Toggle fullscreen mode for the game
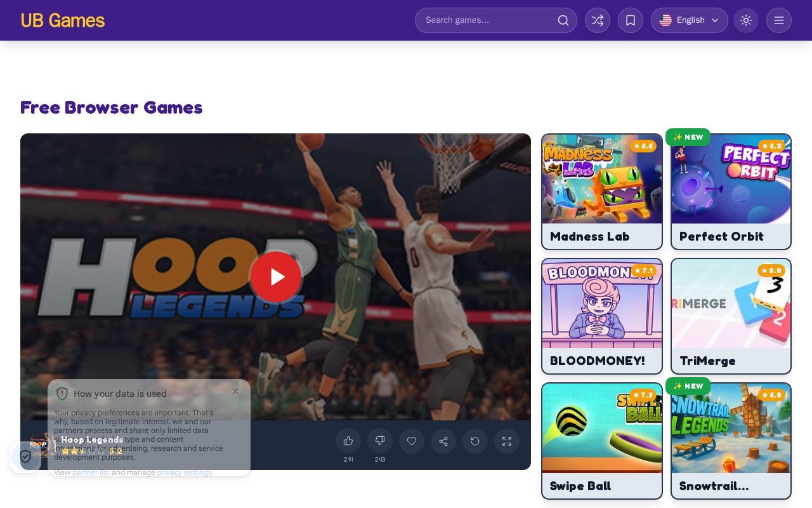The image size is (812, 508). (x=507, y=441)
